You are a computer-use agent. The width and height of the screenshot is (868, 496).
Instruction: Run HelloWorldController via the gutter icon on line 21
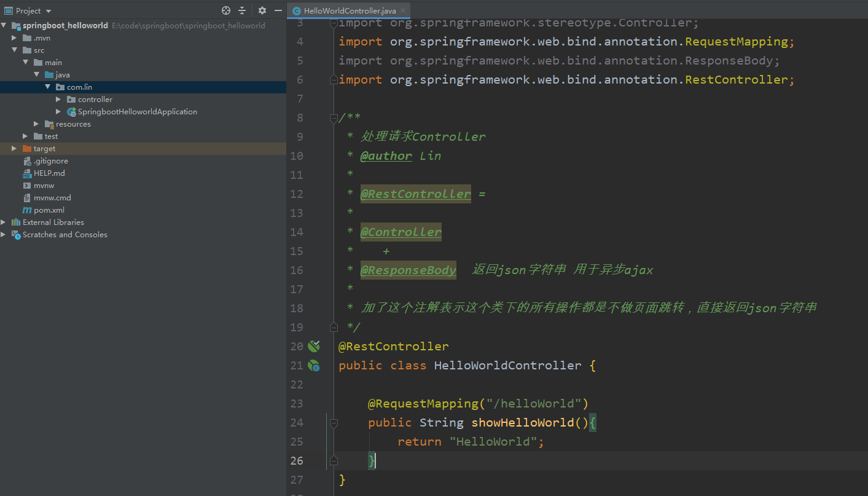pyautogui.click(x=314, y=365)
